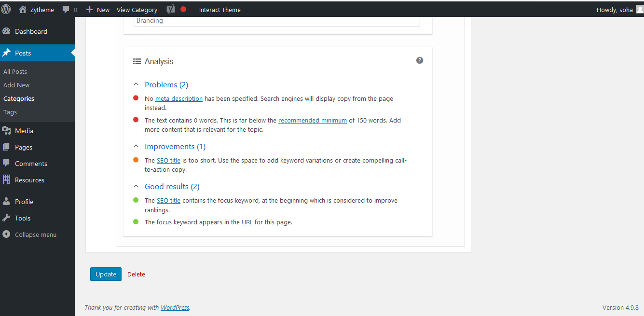
Task: Select All Posts submenu item
Action: [15, 71]
